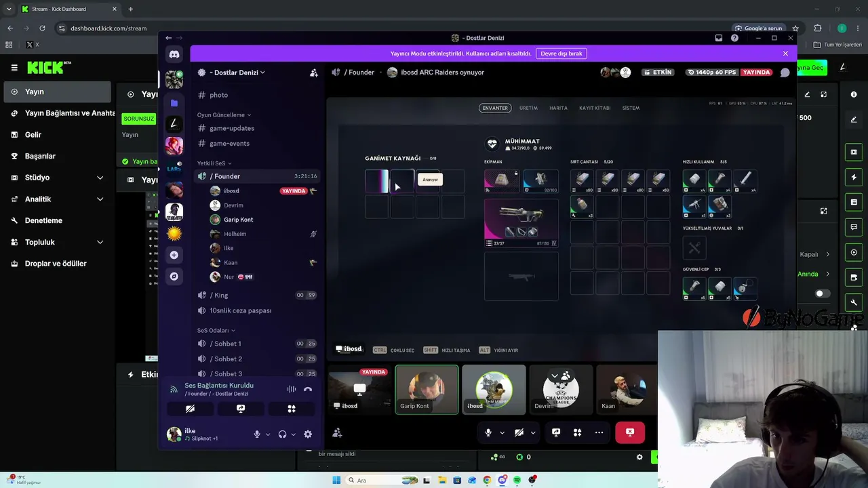Open Başarılar in Kick sidebar
This screenshot has width=868, height=488.
[58, 156]
